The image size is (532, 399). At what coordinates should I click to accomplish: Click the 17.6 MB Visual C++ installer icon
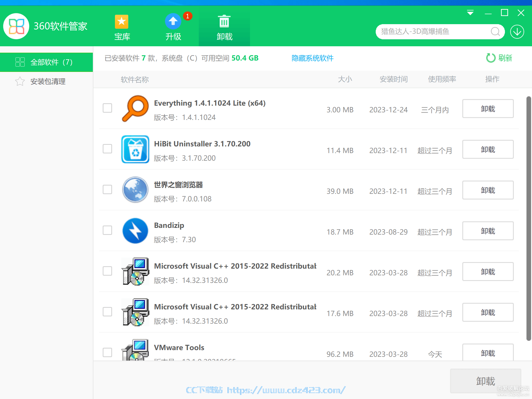point(135,312)
